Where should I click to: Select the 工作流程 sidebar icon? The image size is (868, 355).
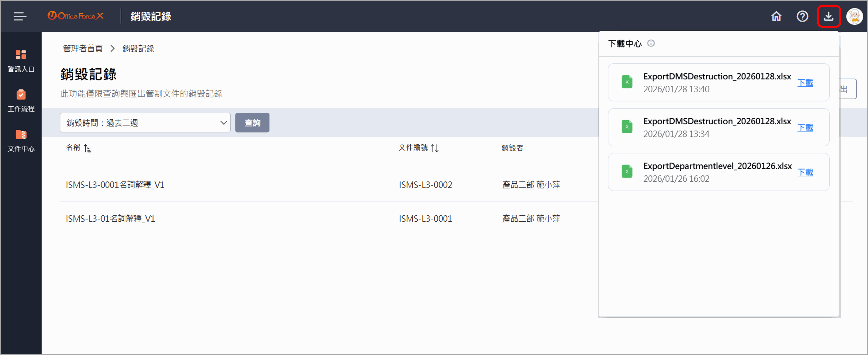click(21, 100)
